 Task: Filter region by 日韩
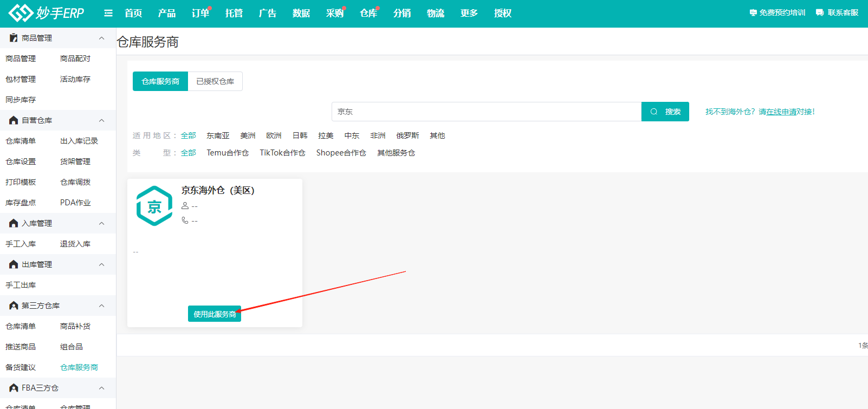point(300,135)
